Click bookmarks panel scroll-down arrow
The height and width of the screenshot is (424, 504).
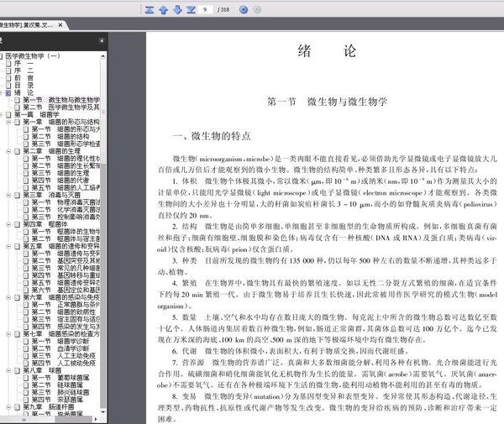(102, 411)
